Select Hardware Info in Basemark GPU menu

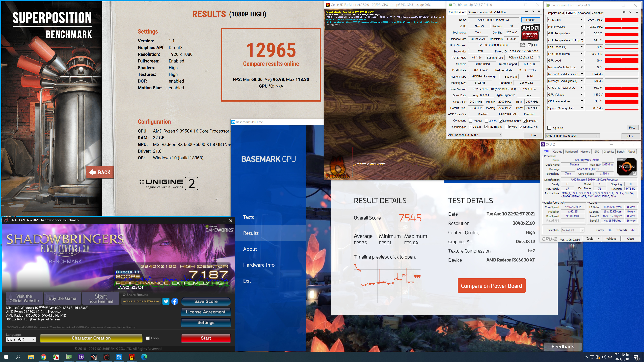tap(259, 265)
